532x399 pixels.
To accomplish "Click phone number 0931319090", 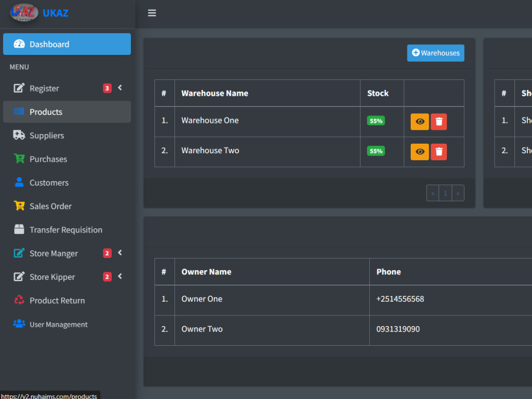I will coord(398,329).
